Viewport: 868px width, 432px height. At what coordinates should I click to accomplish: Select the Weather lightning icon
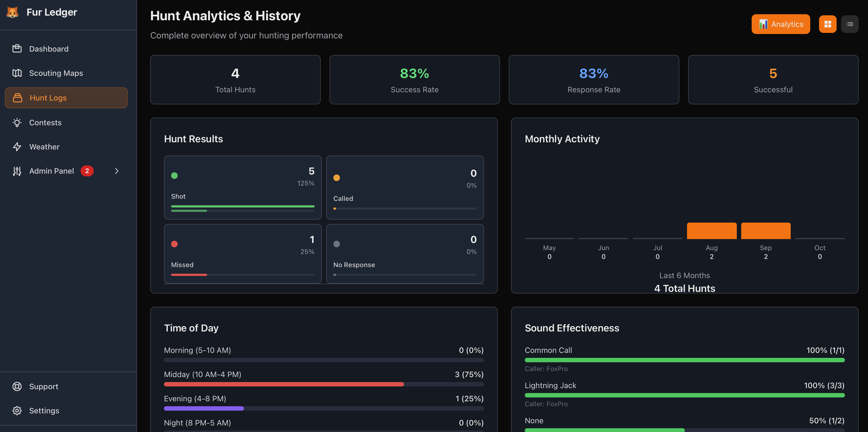coord(17,146)
